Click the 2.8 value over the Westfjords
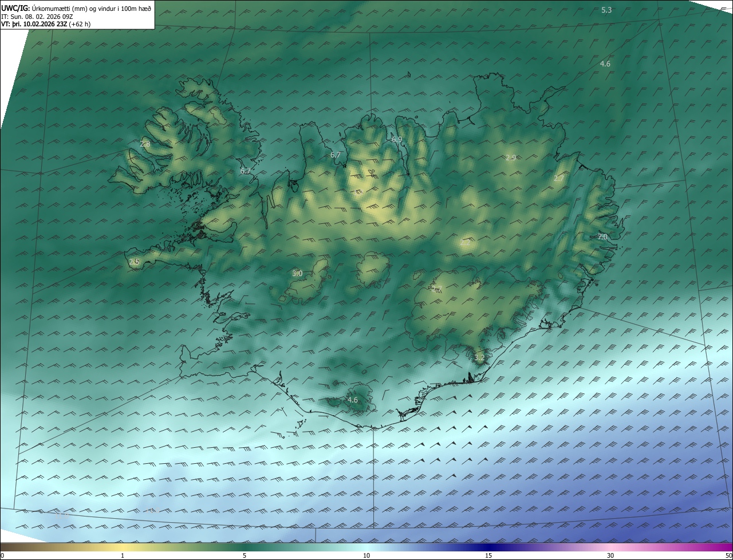 click(x=145, y=144)
